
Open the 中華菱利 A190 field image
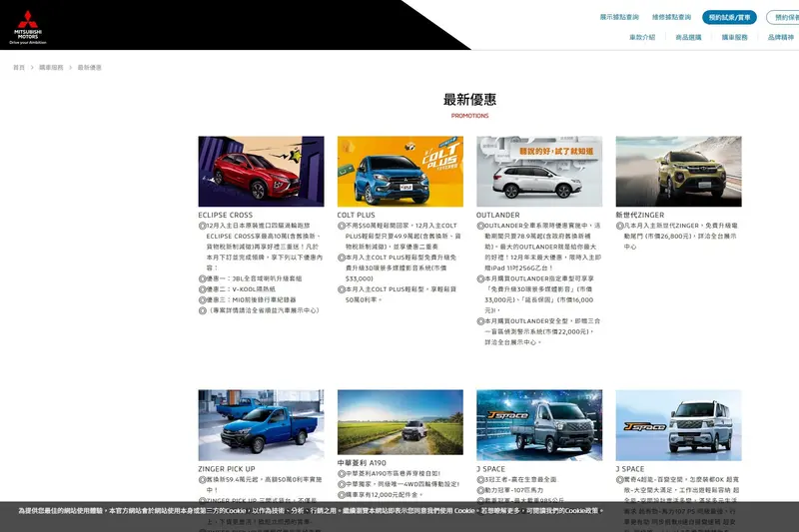coord(400,422)
